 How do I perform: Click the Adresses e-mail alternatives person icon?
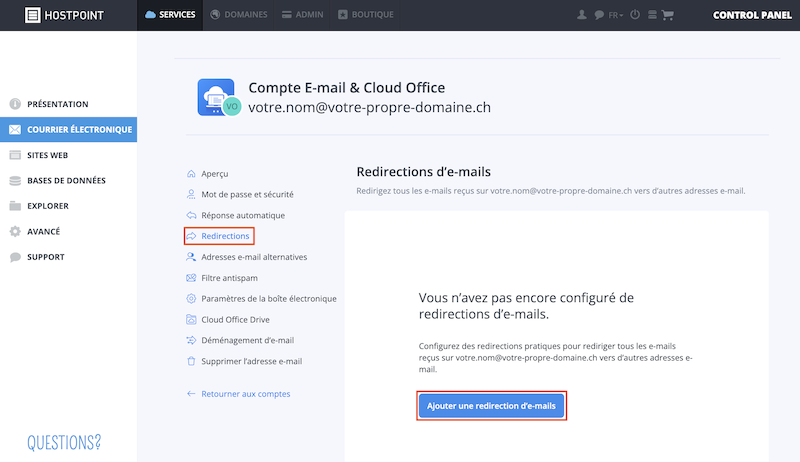point(191,257)
